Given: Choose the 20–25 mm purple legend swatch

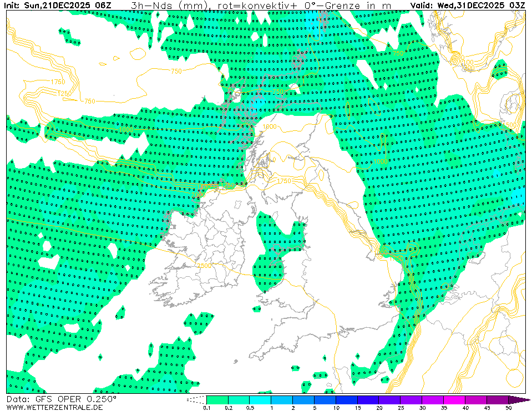Looking at the screenshot, I should click(390, 399).
